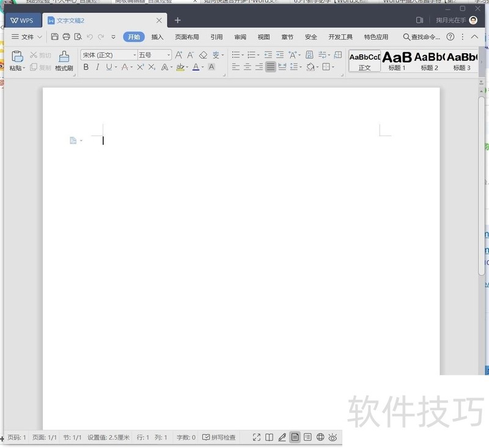Open the font name dropdown 宋体 (正文)

coord(109,55)
